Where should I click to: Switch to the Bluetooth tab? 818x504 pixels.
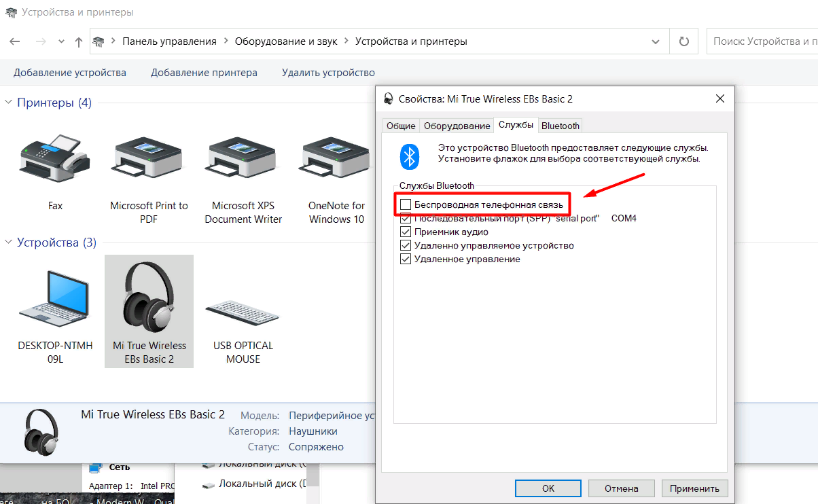pos(561,126)
